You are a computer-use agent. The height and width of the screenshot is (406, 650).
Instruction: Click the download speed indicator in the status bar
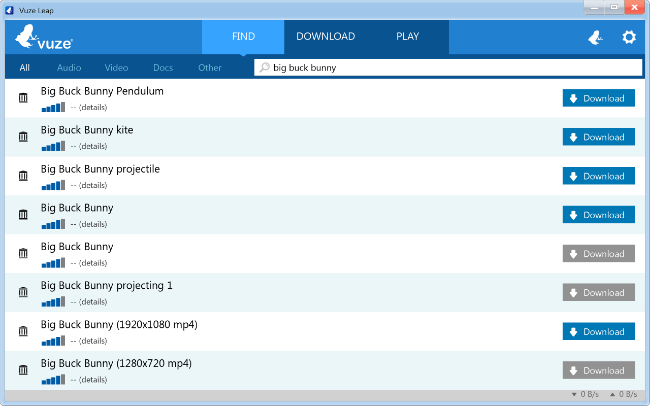(585, 394)
